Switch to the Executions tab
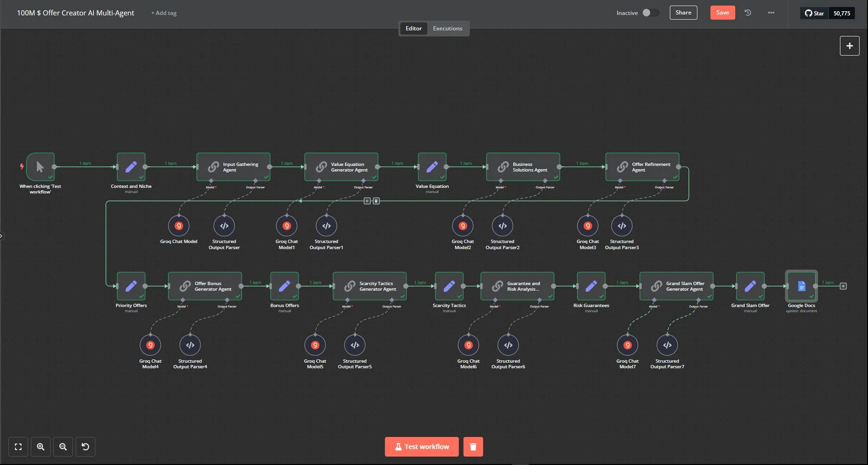Screen dimensions: 868x465 447,29
